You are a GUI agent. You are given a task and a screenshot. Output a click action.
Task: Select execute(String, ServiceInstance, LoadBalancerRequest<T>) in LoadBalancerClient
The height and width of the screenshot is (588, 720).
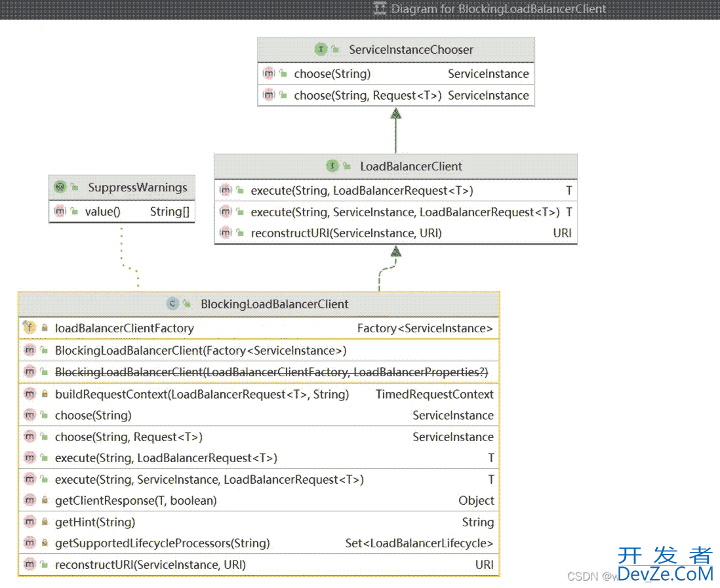click(x=395, y=212)
